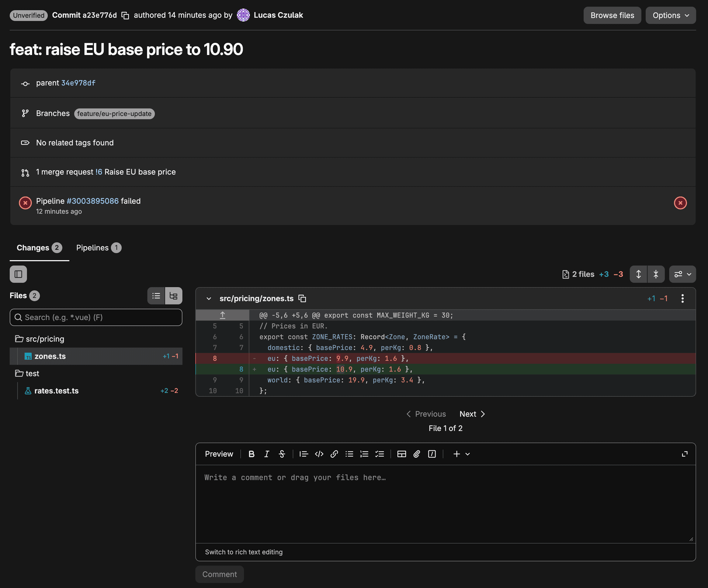Switch file browser to tree view

coord(174,296)
